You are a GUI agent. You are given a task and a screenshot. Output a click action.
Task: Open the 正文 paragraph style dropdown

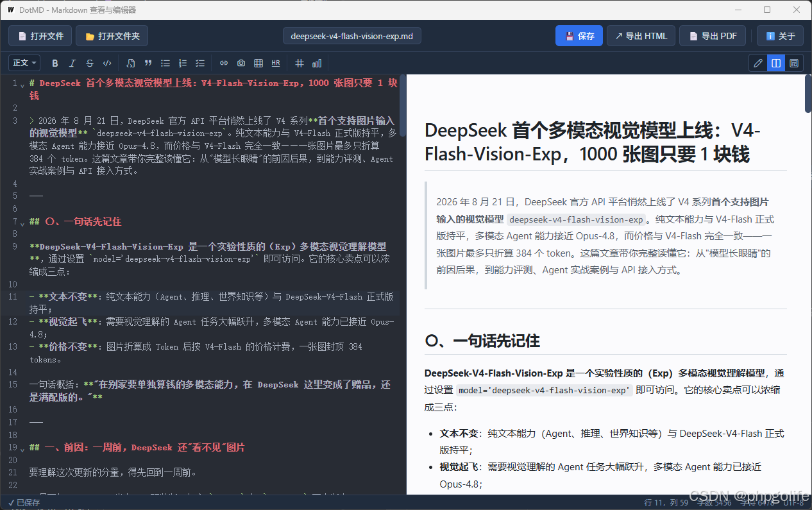pyautogui.click(x=24, y=63)
